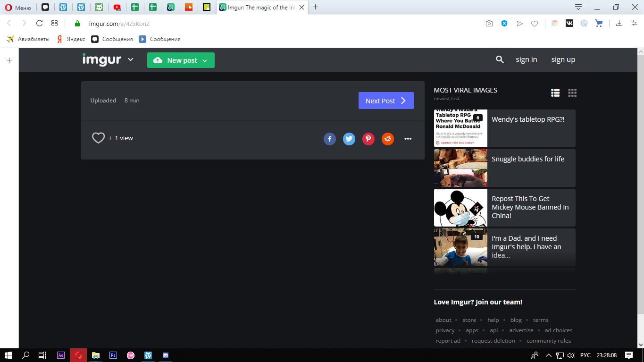The image size is (644, 362).
Task: Switch sidebar to grid view
Action: pyautogui.click(x=572, y=93)
